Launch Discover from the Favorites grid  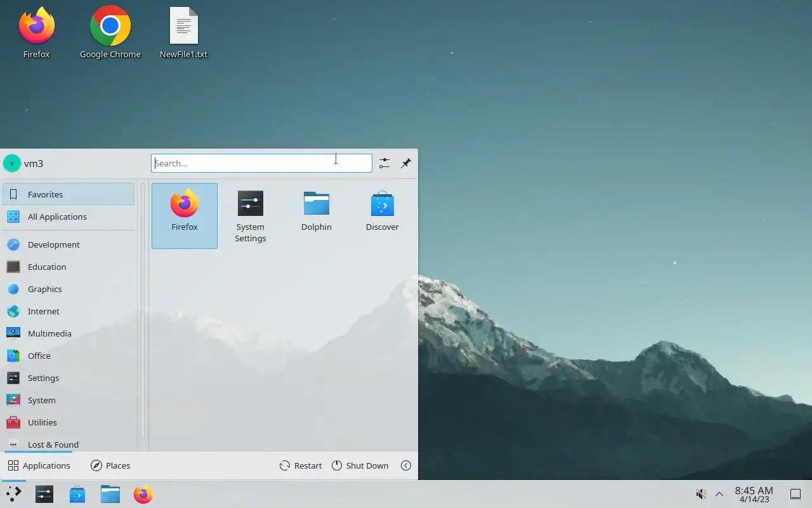[x=383, y=216]
